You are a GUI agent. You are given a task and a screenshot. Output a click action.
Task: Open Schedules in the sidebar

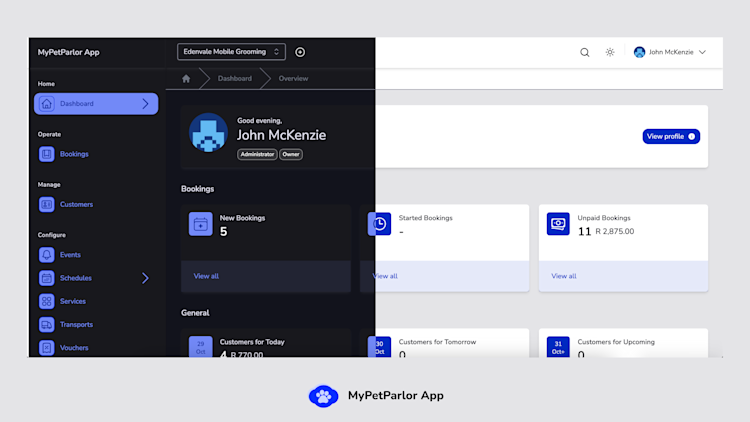click(x=76, y=278)
